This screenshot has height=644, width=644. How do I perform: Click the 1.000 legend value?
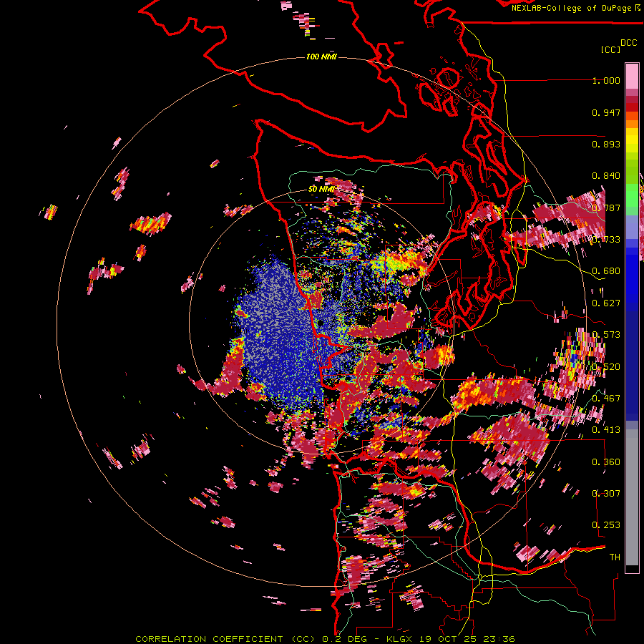click(x=606, y=80)
